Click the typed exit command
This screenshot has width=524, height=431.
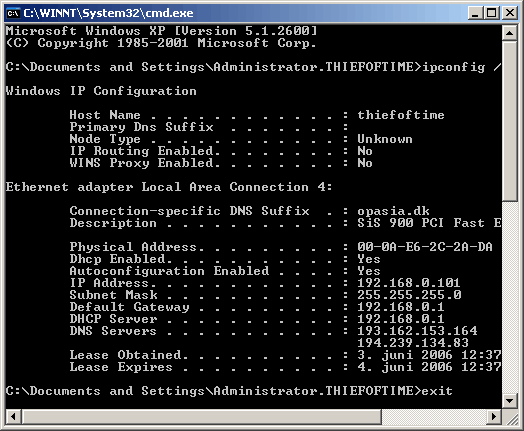[437, 391]
